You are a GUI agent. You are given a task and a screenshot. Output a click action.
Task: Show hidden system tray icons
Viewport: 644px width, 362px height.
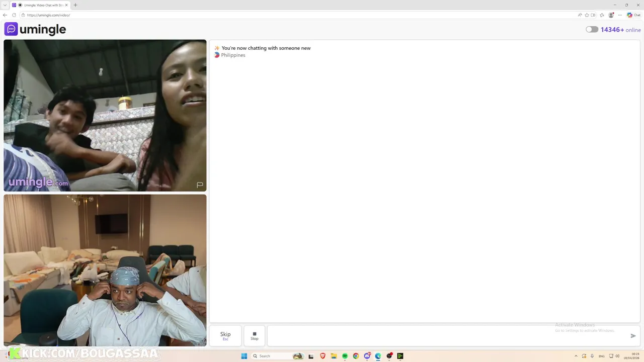coord(576,356)
